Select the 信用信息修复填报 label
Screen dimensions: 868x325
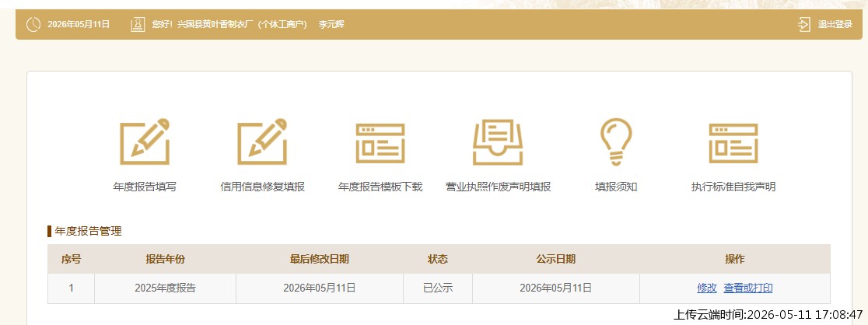click(x=262, y=187)
